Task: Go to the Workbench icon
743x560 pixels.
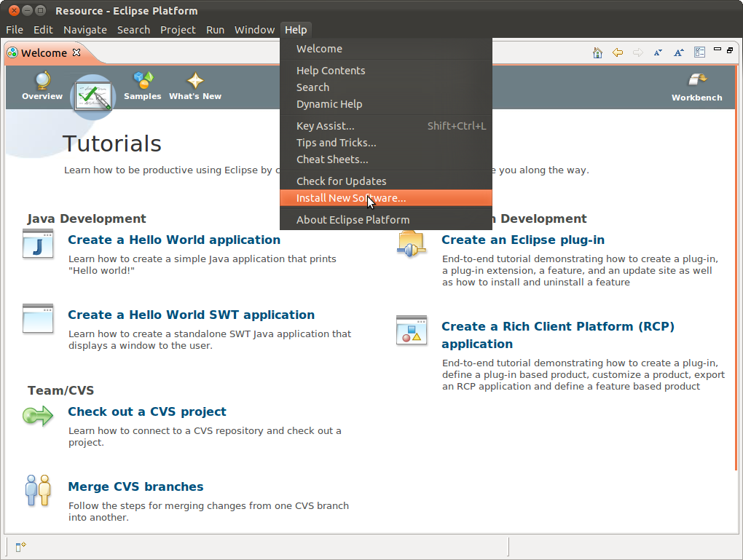Action: [697, 79]
